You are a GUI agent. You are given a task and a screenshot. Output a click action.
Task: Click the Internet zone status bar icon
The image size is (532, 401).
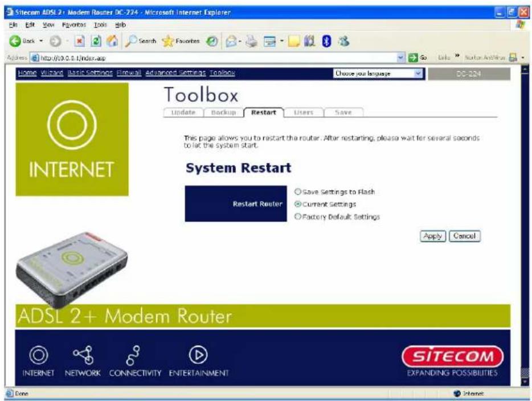457,393
